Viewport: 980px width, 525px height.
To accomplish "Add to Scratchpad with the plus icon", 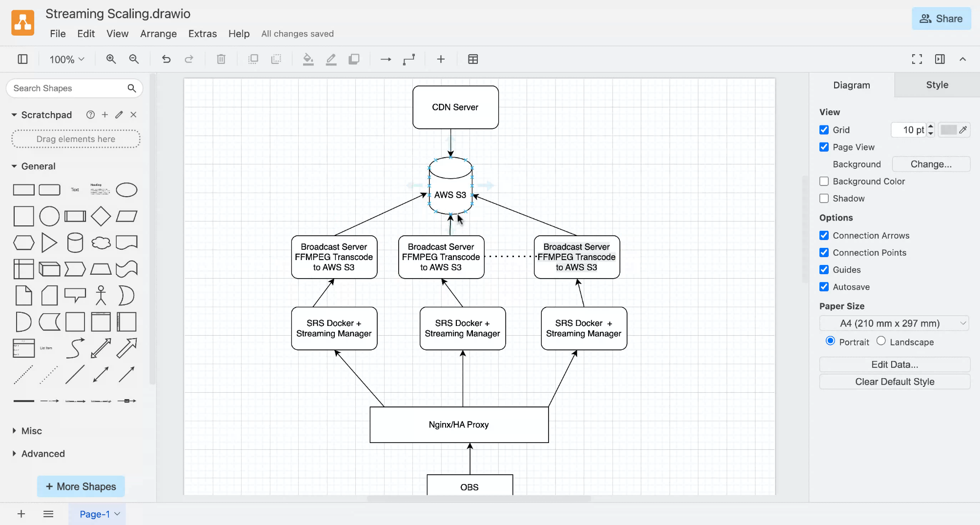I will point(104,115).
